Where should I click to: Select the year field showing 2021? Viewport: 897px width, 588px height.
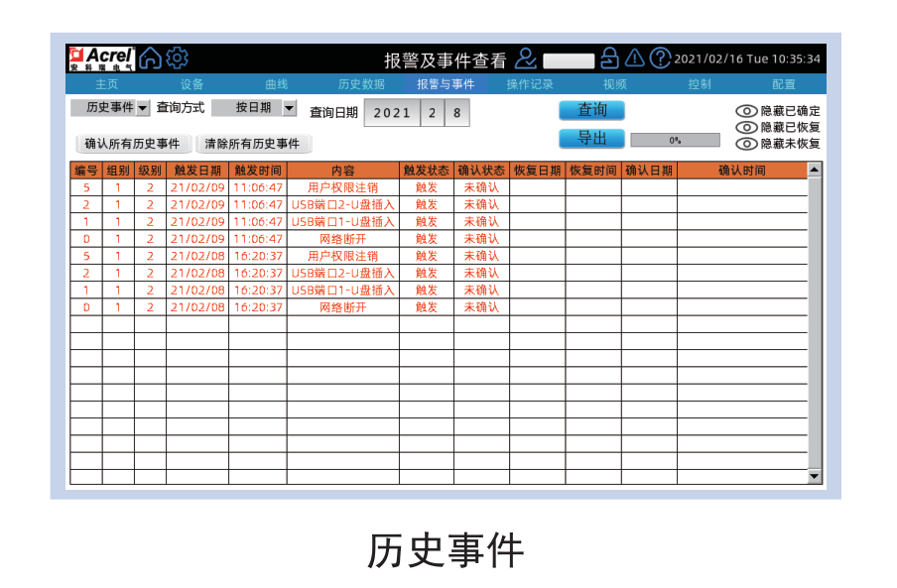(x=392, y=113)
